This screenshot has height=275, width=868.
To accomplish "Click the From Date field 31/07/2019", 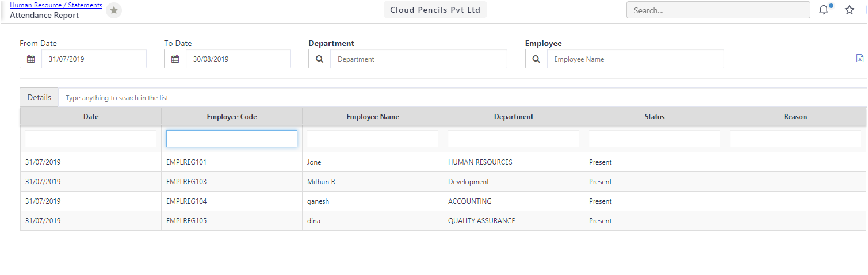I will [x=94, y=59].
